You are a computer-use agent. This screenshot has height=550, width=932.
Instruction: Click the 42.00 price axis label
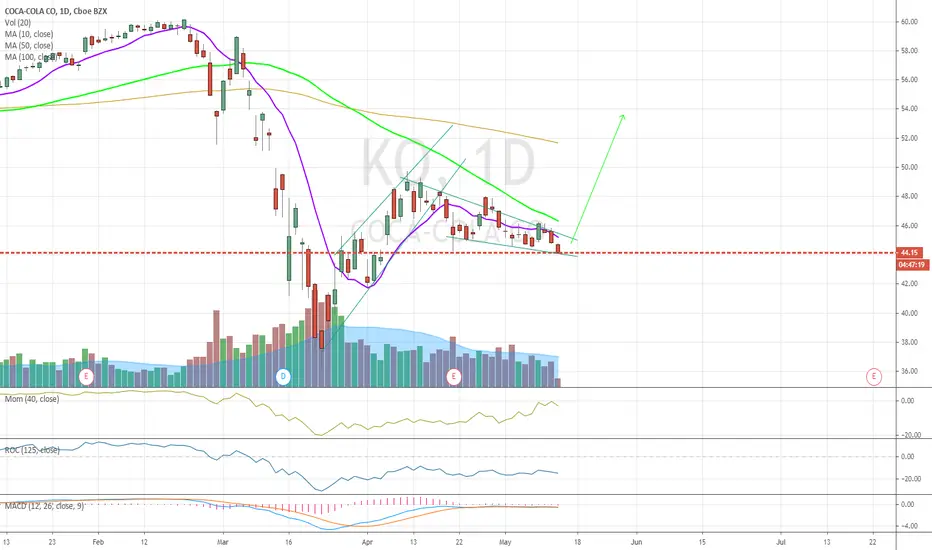[x=909, y=284]
